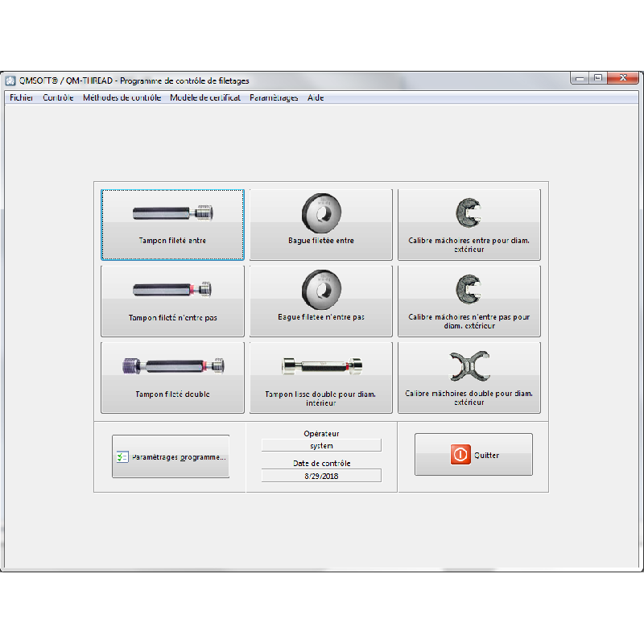Pick the Bague filetée n'entre pas ring
This screenshot has width=644, height=644.
pyautogui.click(x=321, y=301)
